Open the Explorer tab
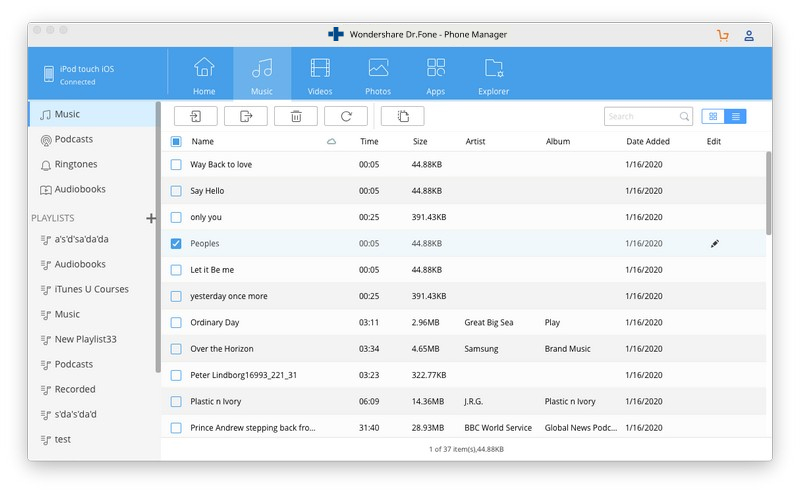This screenshot has width=800, height=494. pos(493,75)
